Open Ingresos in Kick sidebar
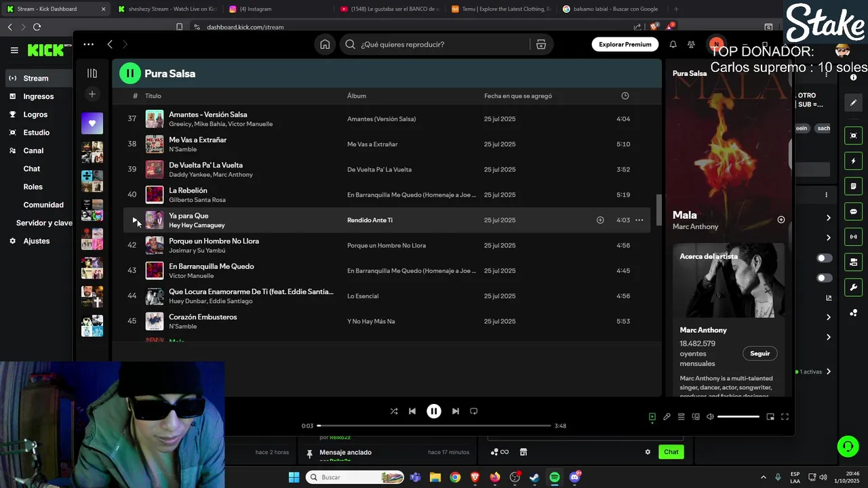This screenshot has width=868, height=488. pyautogui.click(x=39, y=96)
